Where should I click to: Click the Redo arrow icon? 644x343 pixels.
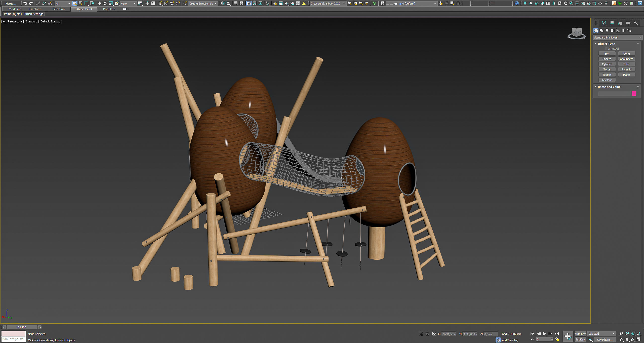31,3
